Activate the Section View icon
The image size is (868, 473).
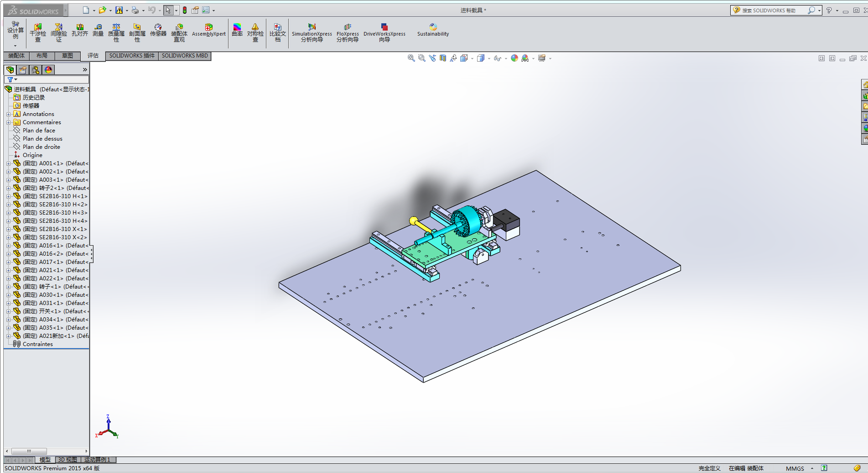click(442, 58)
